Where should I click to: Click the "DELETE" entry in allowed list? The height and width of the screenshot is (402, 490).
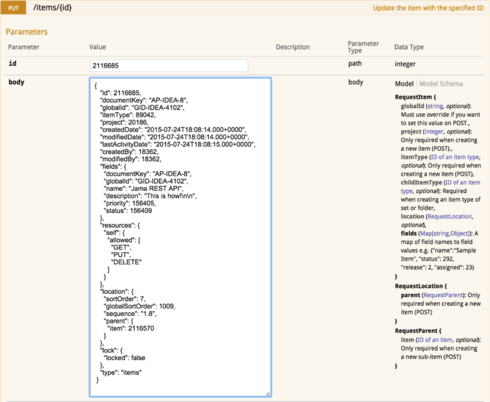tap(126, 262)
